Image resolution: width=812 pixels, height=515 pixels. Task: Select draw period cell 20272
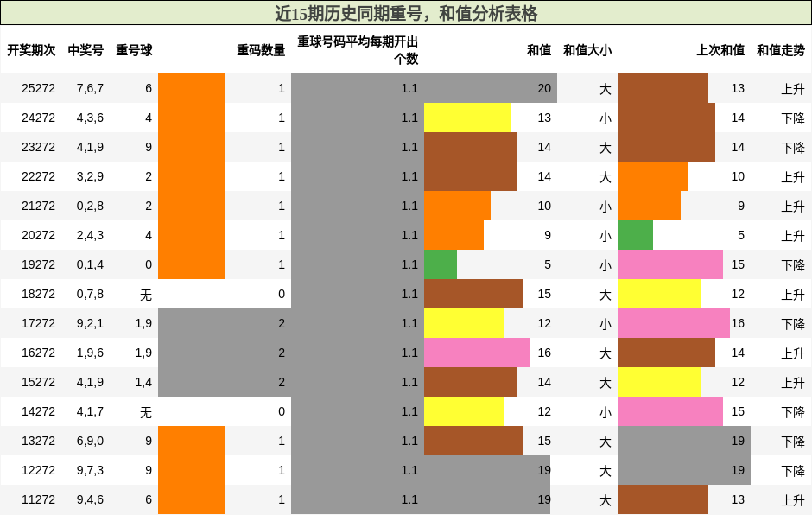[x=38, y=235]
